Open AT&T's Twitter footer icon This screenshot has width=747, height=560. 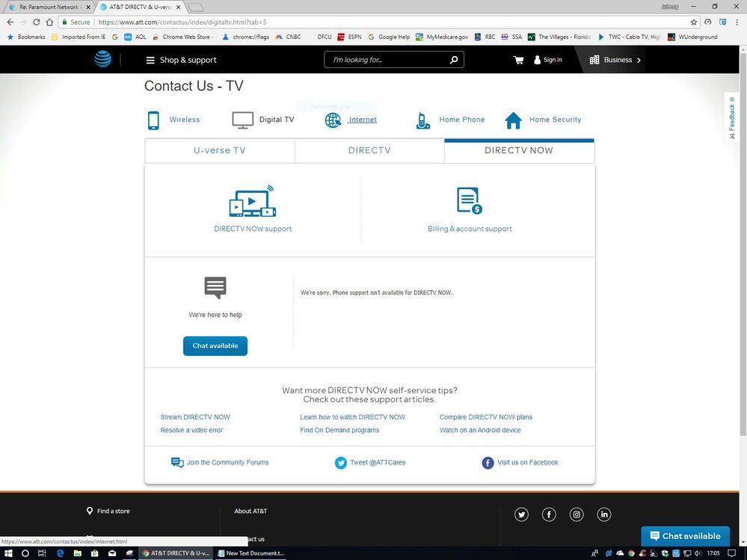click(521, 514)
